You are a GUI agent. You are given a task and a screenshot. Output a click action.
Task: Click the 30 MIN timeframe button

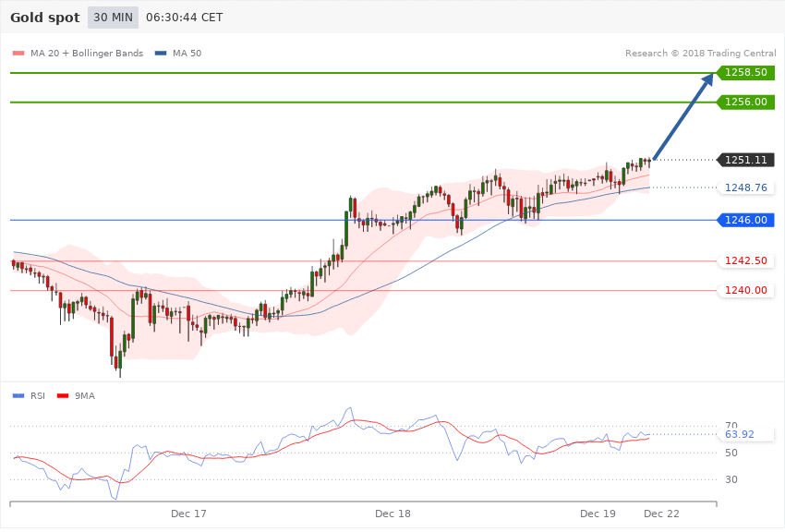(x=113, y=18)
